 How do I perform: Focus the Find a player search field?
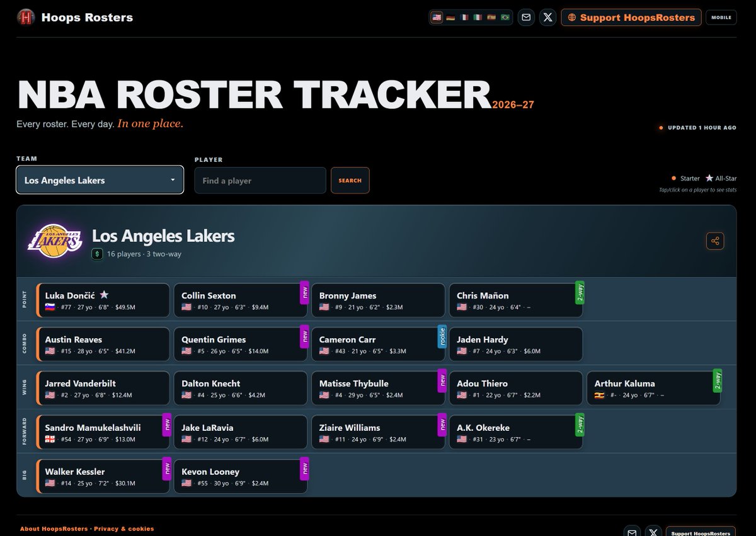[260, 181]
